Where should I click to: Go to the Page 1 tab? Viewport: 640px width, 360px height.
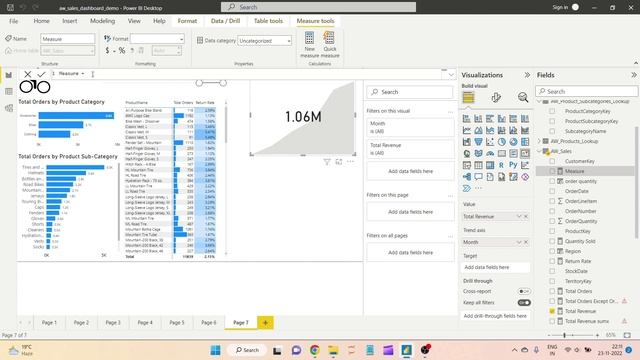[49, 322]
